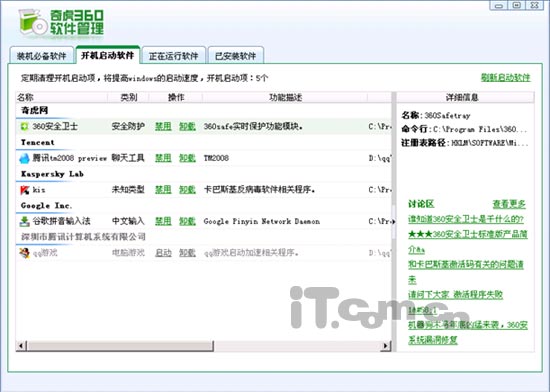The height and width of the screenshot is (392, 550).
Task: Click the scrollbar right arrow
Action: point(386,346)
